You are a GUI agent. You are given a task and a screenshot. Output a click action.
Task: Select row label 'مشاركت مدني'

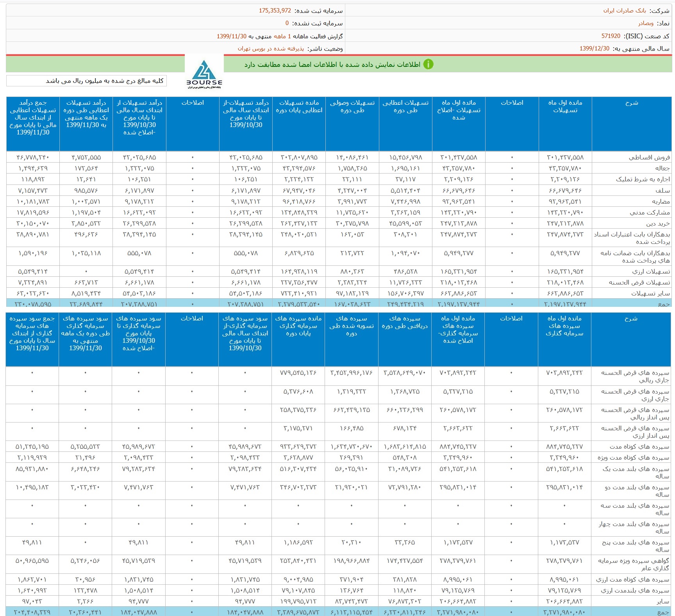tap(650, 213)
